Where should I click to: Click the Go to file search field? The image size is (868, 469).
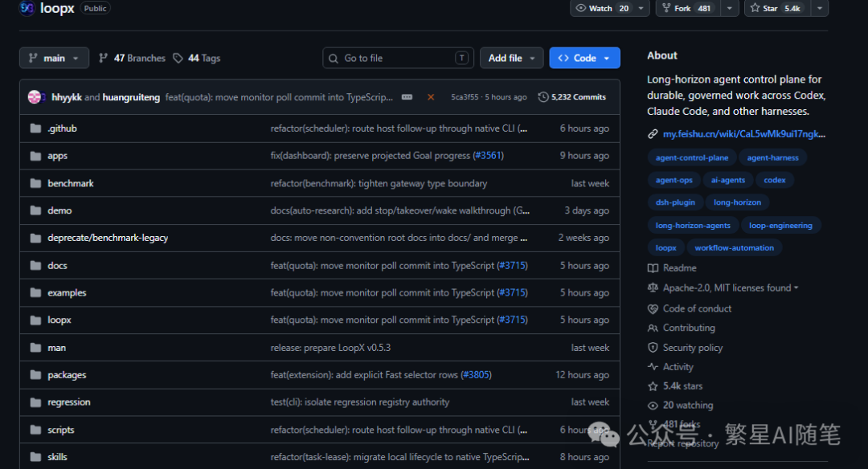coord(398,58)
